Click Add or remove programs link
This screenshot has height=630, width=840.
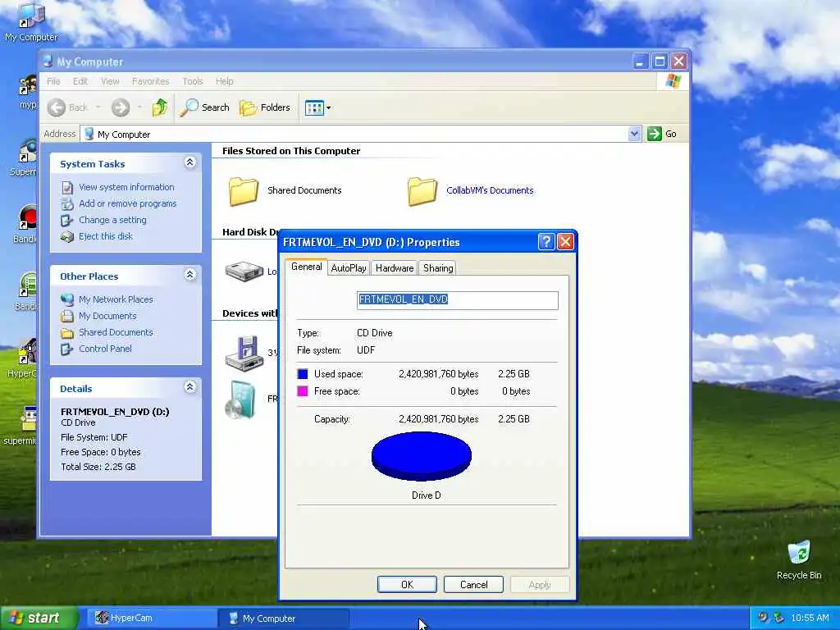tap(127, 203)
